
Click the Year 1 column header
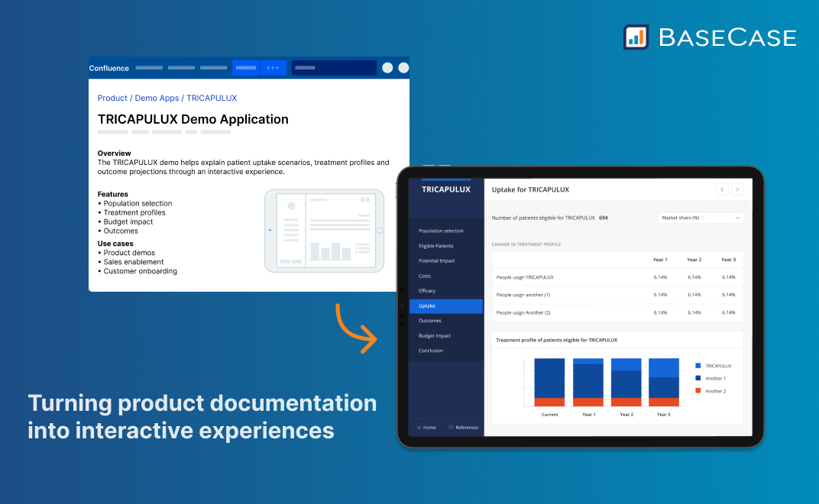[660, 260]
